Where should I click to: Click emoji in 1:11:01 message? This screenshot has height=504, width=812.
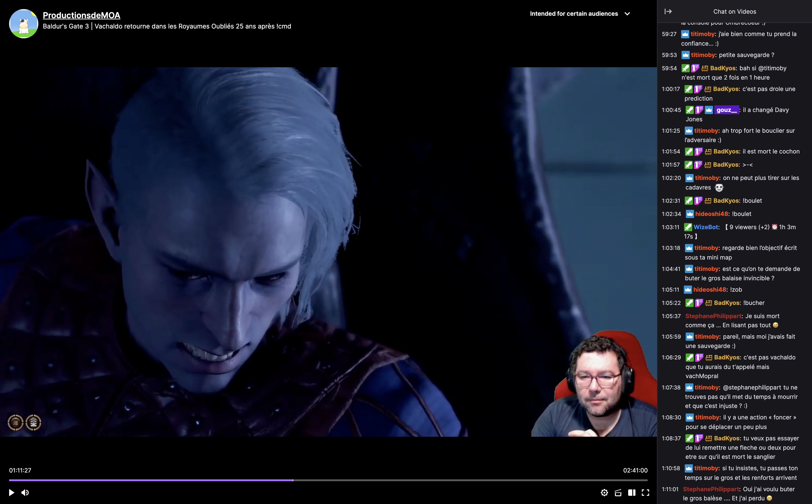(769, 498)
